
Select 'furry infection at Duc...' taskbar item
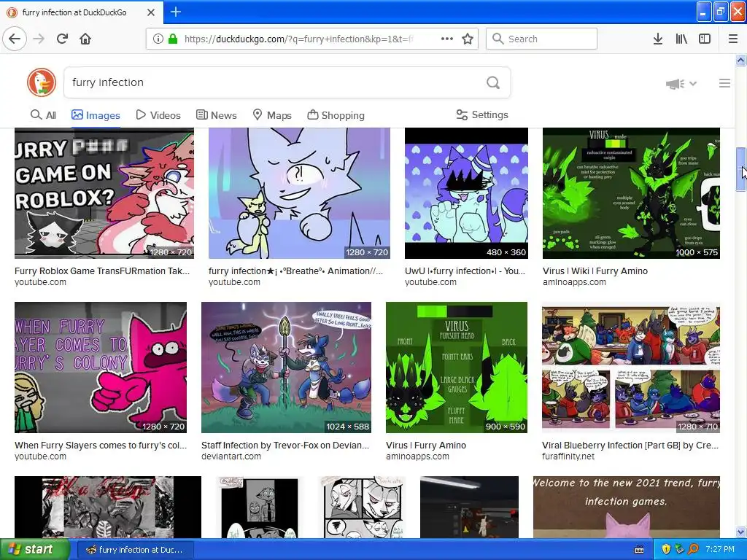click(135, 550)
